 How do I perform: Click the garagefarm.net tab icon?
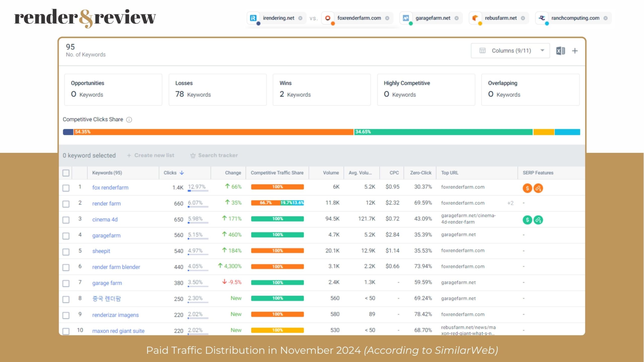click(x=407, y=18)
